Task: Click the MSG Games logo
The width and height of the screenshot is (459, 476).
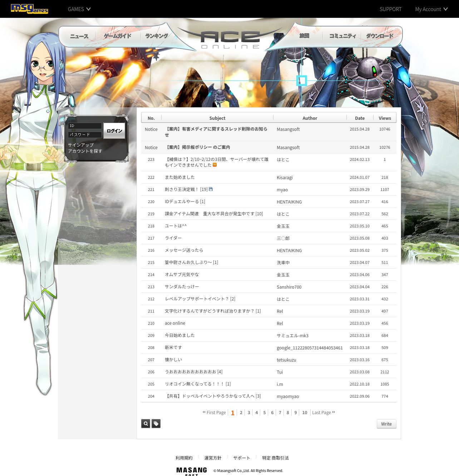Action: coord(29,9)
